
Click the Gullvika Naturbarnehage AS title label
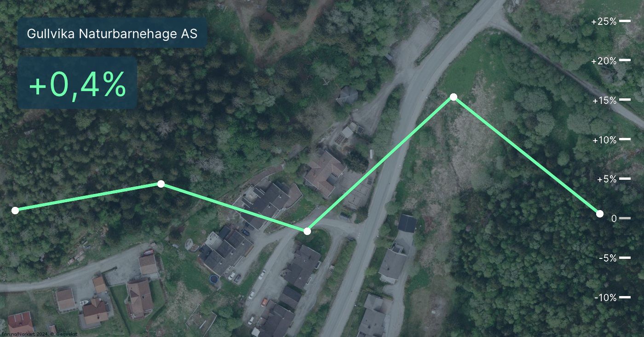(x=112, y=33)
